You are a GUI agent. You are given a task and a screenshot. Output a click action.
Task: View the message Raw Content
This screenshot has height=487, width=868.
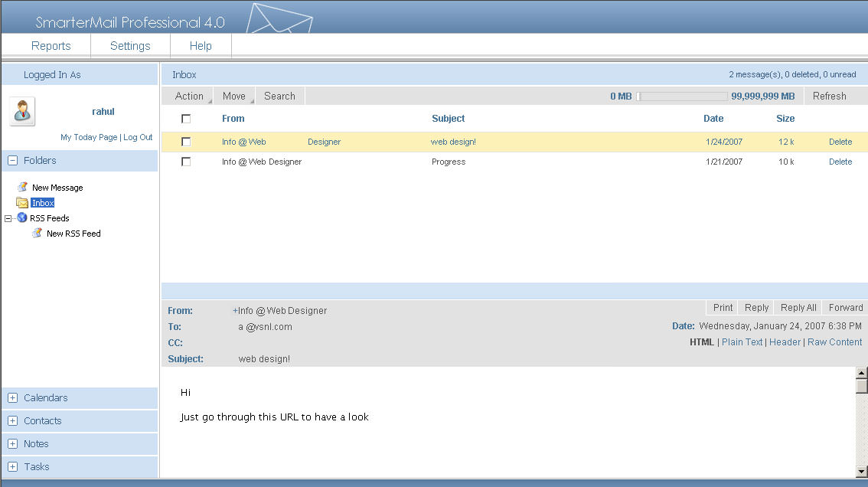(834, 342)
